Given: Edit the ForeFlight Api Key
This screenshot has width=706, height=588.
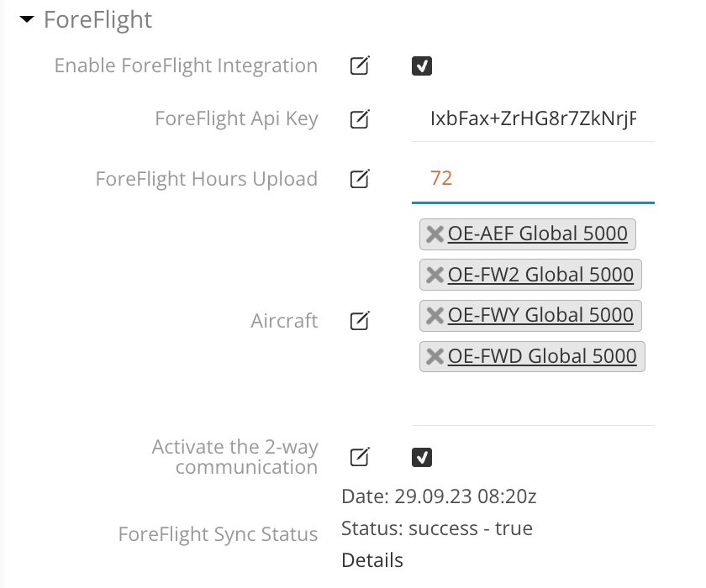Looking at the screenshot, I should (x=360, y=119).
